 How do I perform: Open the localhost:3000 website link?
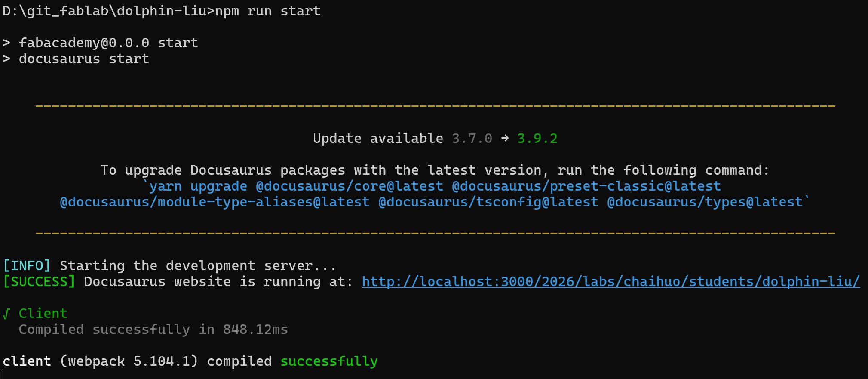tap(610, 282)
